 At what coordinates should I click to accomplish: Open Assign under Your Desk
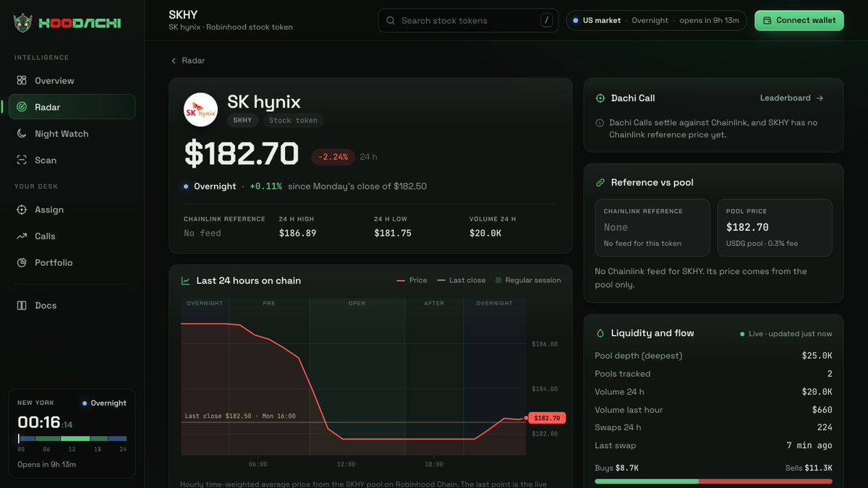coord(72,210)
